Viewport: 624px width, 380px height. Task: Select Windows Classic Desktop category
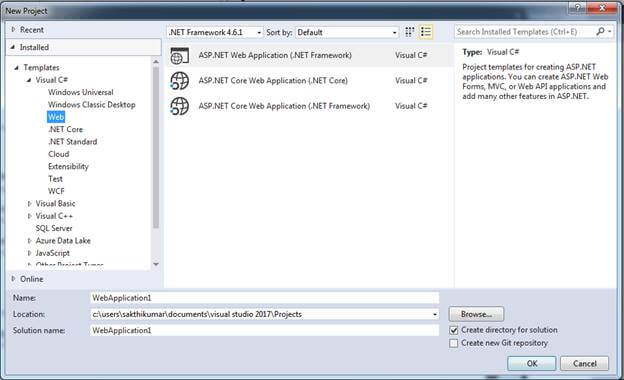coord(92,105)
